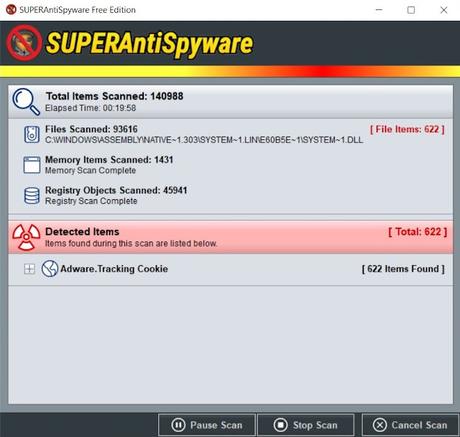Image resolution: width=460 pixels, height=437 pixels.
Task: Click the 'SUPERAntiSpyware Free Edition' window title
Action: (77, 10)
